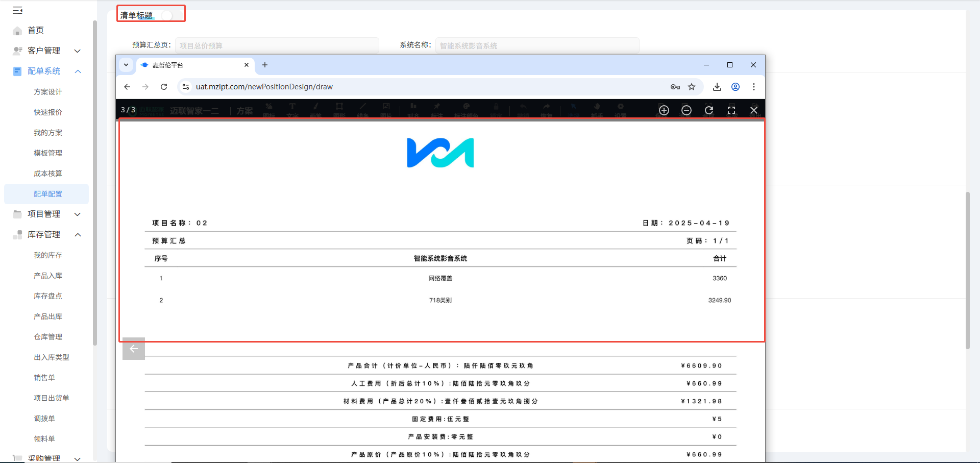Click the browser address bar URL

264,87
